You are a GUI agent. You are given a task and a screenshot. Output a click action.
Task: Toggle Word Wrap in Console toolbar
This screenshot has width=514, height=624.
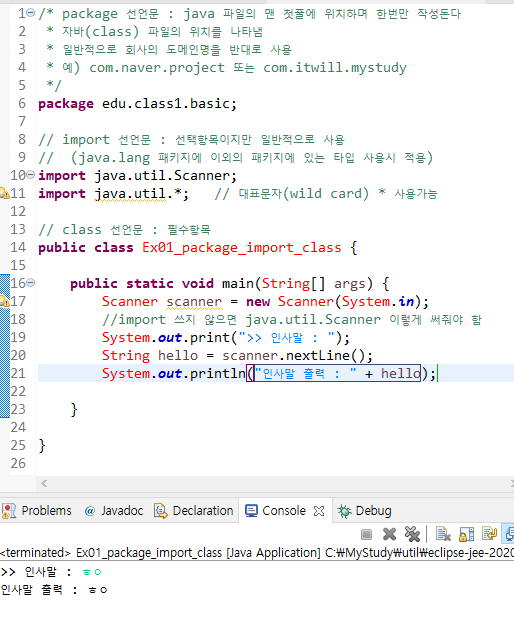(489, 534)
